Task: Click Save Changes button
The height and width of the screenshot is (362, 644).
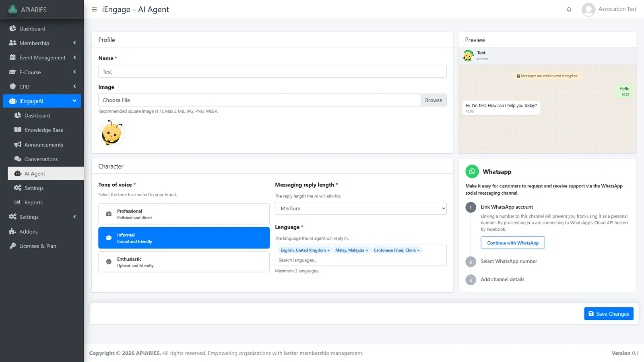Action: (609, 314)
